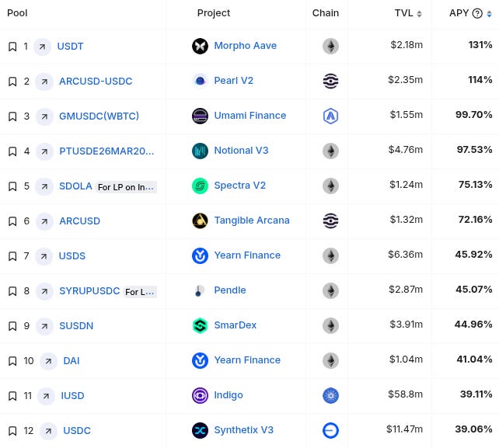The image size is (499, 448).
Task: Bookmark the USDS pool
Action: (12, 256)
